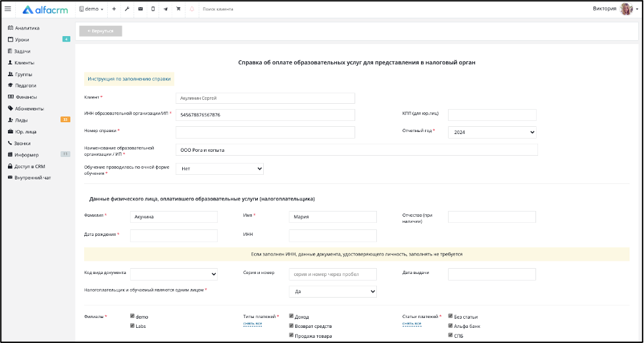Toggle the Возврат средств checkbox
644x343 pixels.
pos(291,326)
